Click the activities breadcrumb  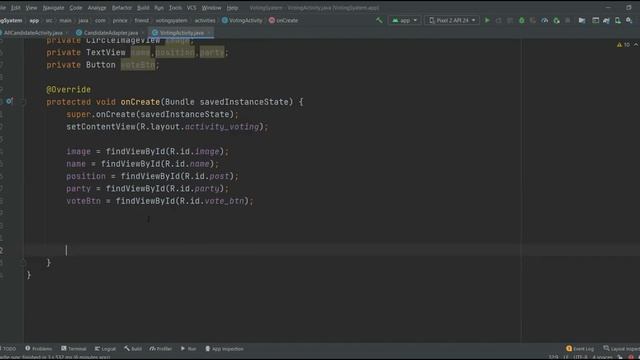[x=204, y=20]
